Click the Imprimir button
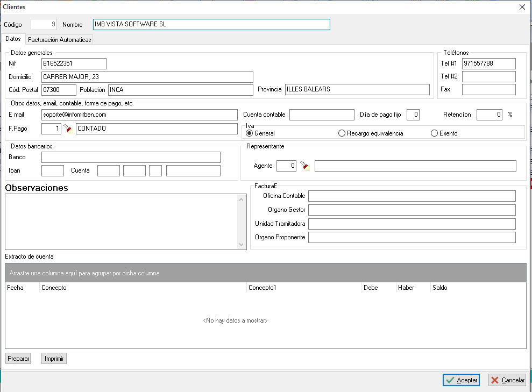This screenshot has height=392, width=532. tap(54, 359)
